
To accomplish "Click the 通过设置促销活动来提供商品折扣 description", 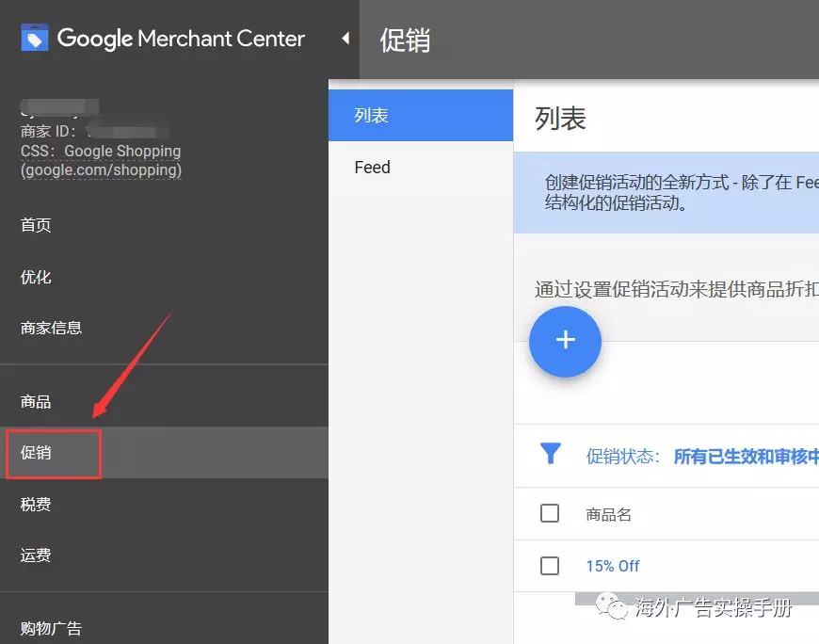I will (x=677, y=289).
